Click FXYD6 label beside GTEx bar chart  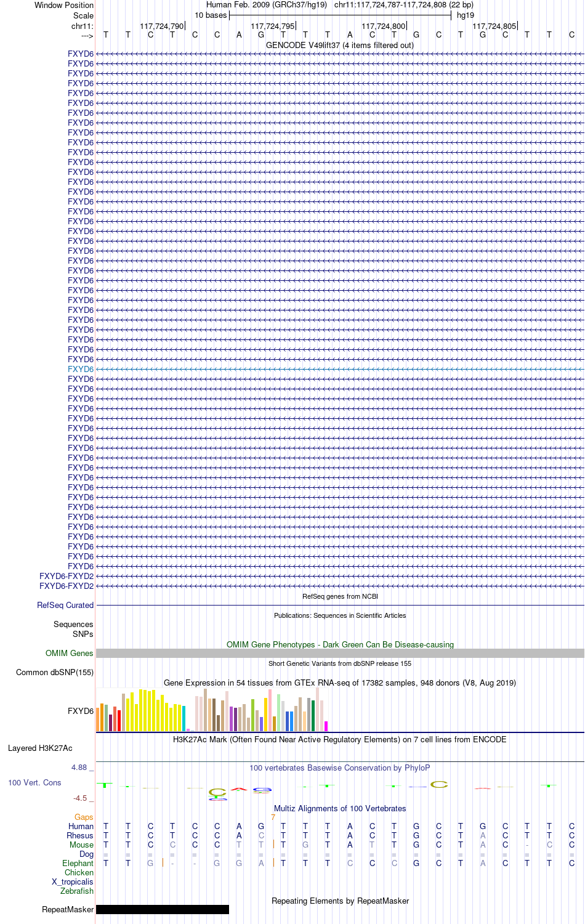81,711
